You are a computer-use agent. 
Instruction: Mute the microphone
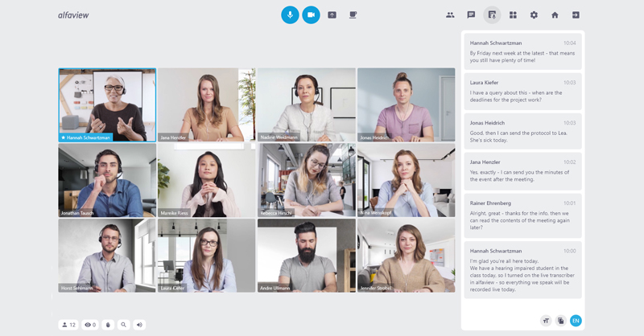290,14
